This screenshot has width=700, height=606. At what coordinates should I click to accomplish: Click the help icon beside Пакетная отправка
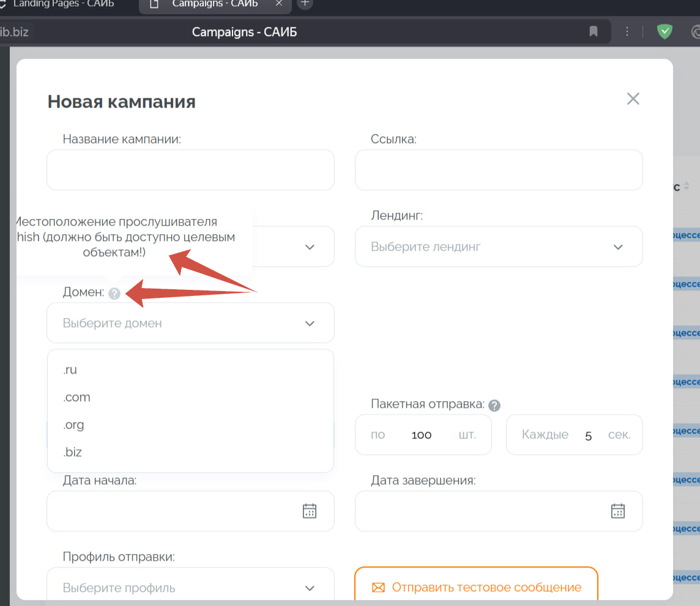click(x=494, y=405)
